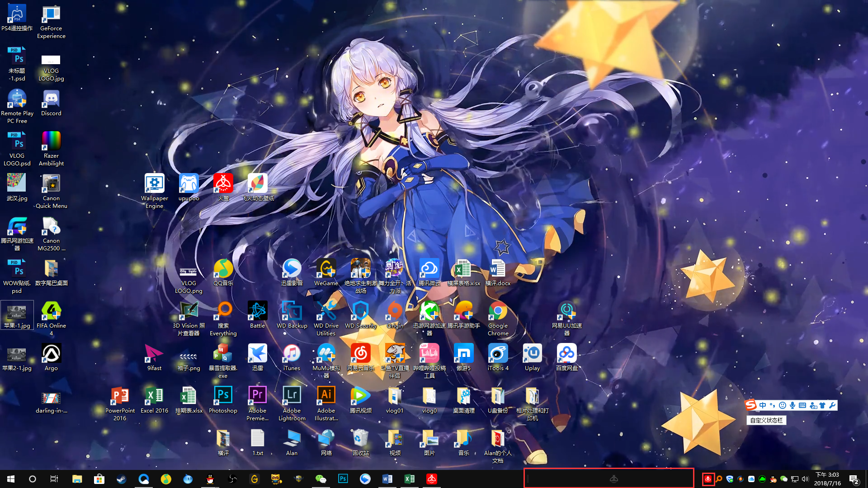Select the FIFA Online 4 icon
The width and height of the screenshot is (868, 488).
51,319
